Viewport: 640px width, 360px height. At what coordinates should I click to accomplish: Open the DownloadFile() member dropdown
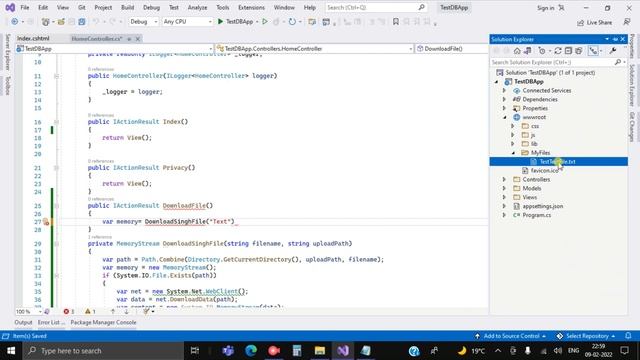[451, 49]
